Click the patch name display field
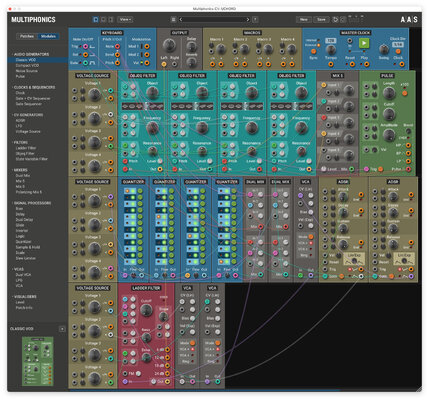Image resolution: width=429 pixels, height=400 pixels. [x=214, y=20]
